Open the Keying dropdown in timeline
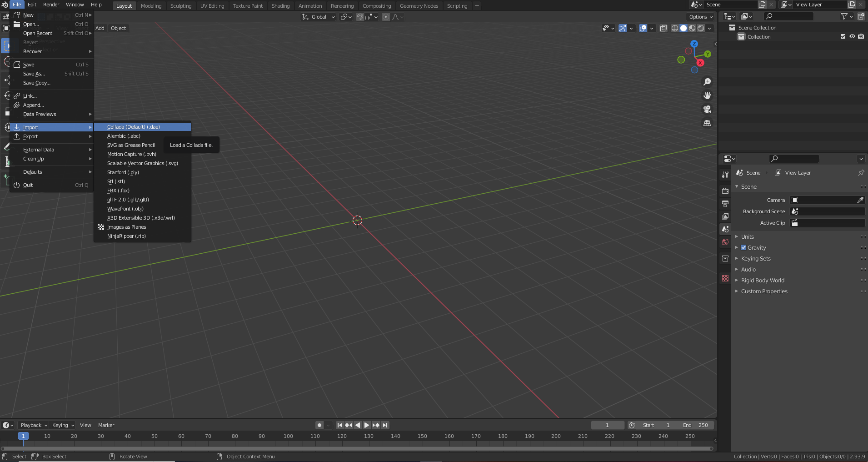The image size is (868, 462). click(63, 425)
